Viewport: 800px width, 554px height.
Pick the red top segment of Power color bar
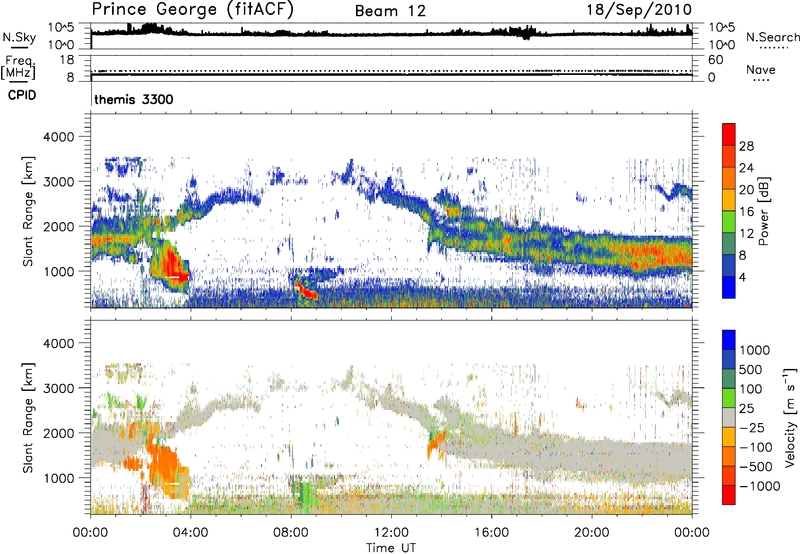pyautogui.click(x=729, y=135)
